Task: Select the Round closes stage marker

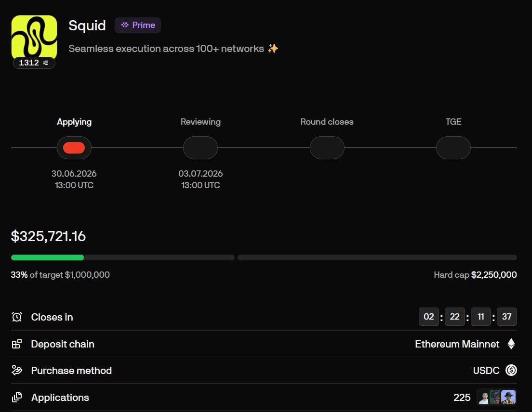Action: click(327, 148)
